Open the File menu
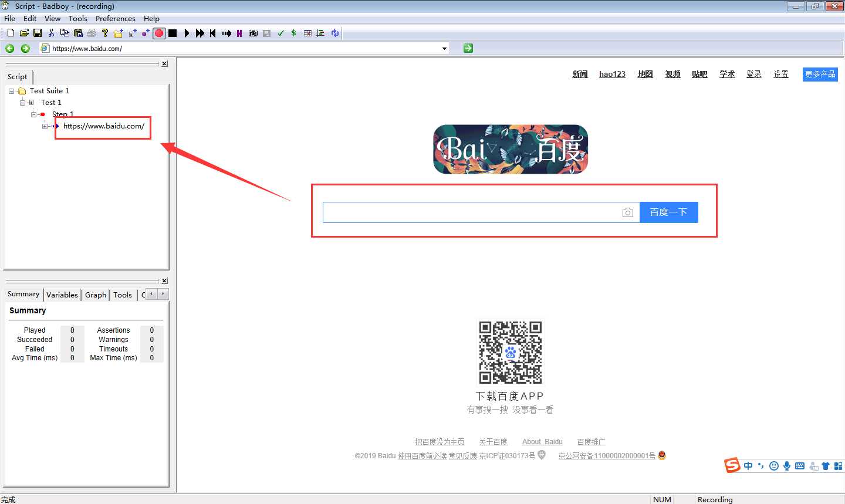 [9, 18]
